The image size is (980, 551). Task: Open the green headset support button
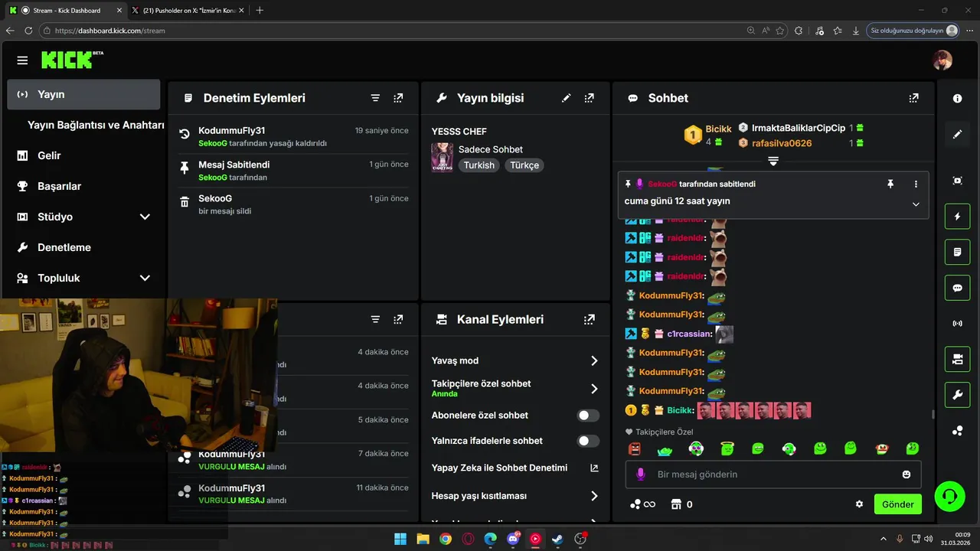coord(950,497)
